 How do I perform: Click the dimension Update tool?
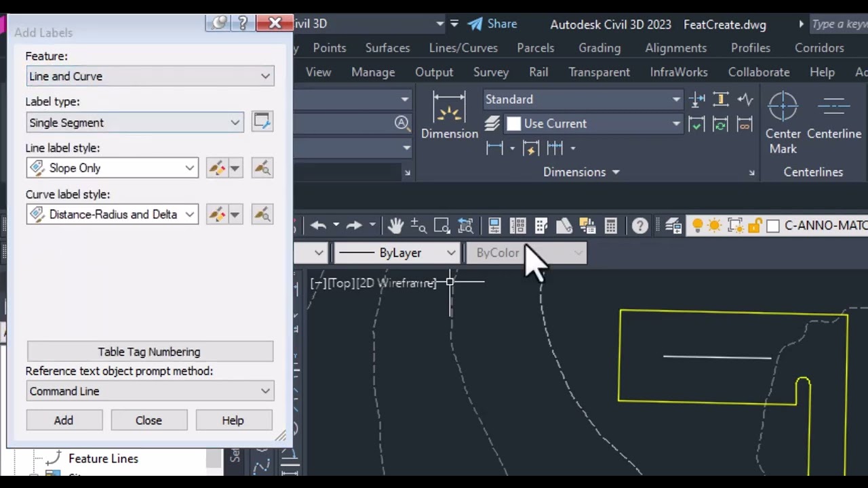point(720,124)
